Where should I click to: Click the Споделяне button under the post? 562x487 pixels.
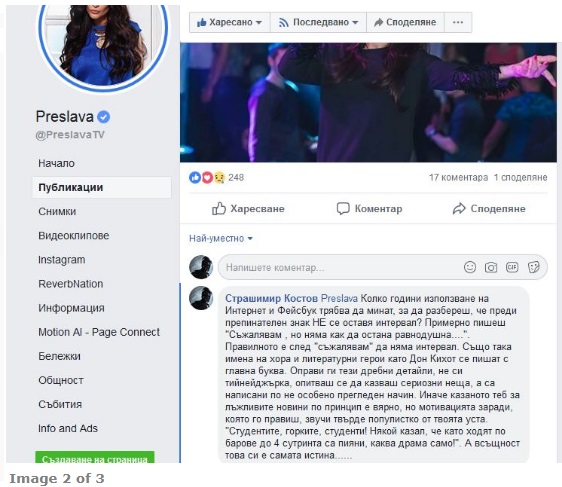489,209
